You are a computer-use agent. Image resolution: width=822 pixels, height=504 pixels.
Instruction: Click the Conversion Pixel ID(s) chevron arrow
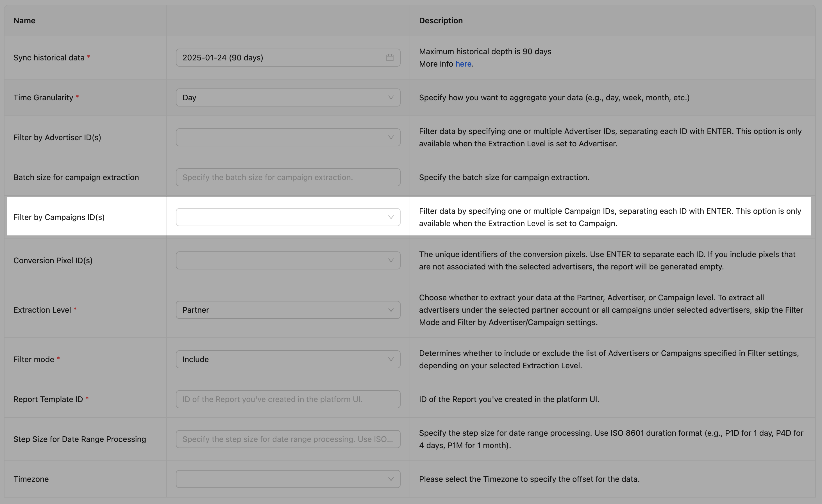391,260
